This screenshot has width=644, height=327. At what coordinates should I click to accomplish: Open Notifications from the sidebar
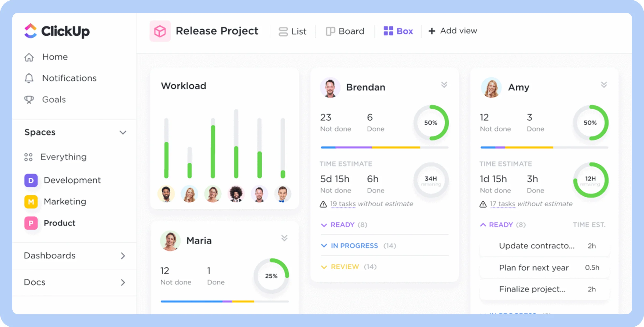(x=69, y=78)
